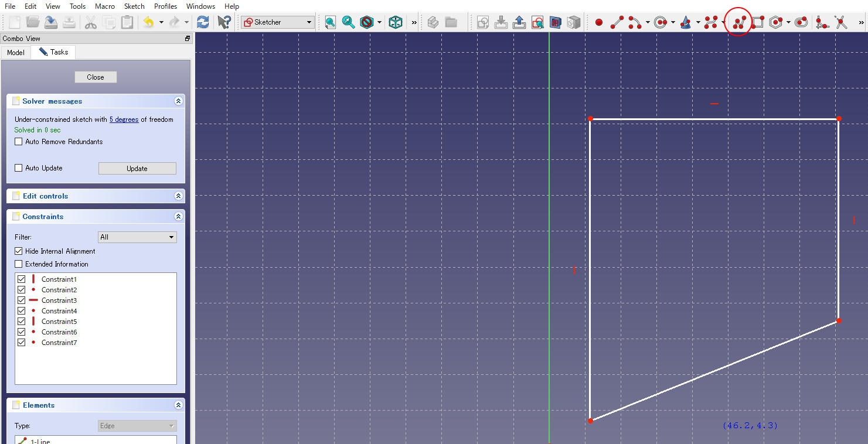Click the Update button

tap(137, 169)
